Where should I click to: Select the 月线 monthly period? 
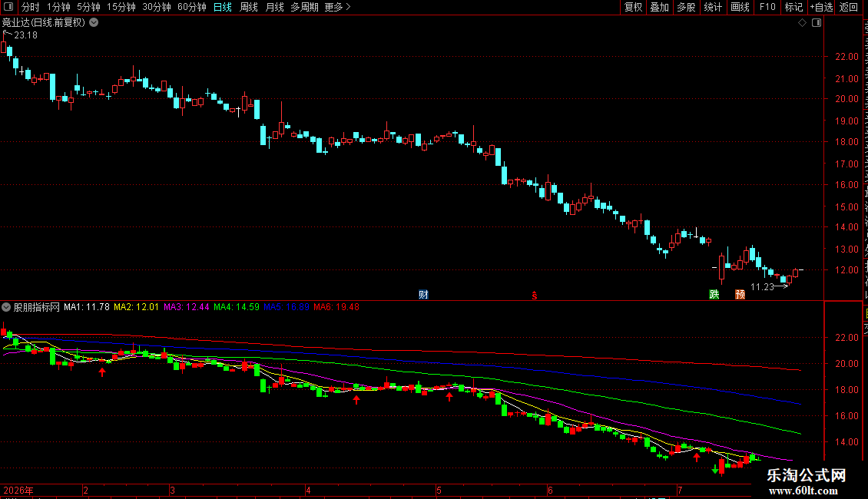pyautogui.click(x=274, y=7)
